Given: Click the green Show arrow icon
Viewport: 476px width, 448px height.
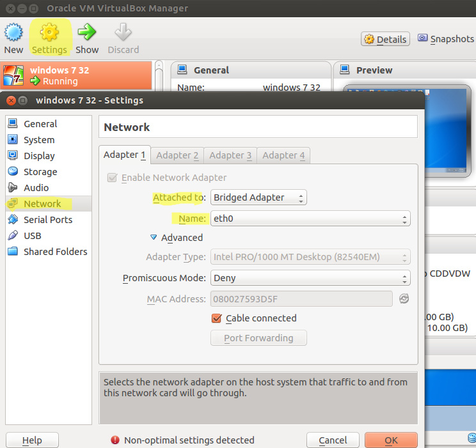Looking at the screenshot, I should tap(86, 33).
